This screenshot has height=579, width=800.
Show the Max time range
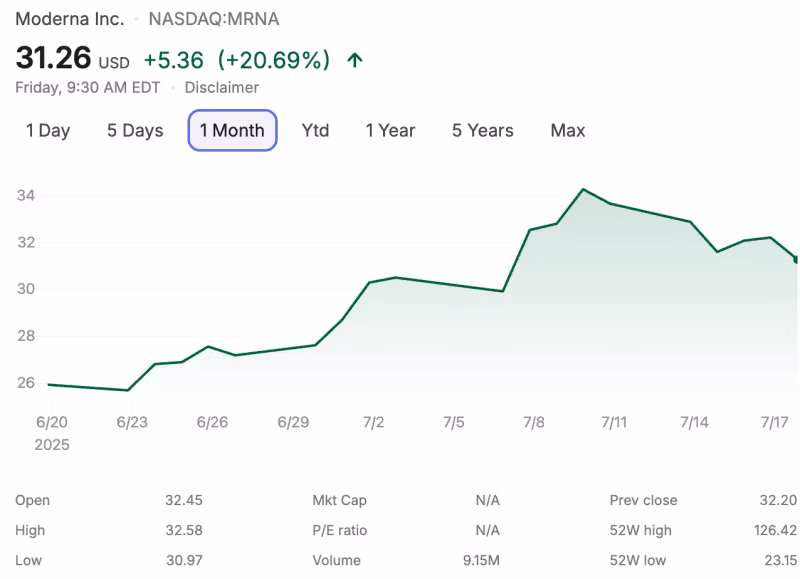pyautogui.click(x=568, y=130)
